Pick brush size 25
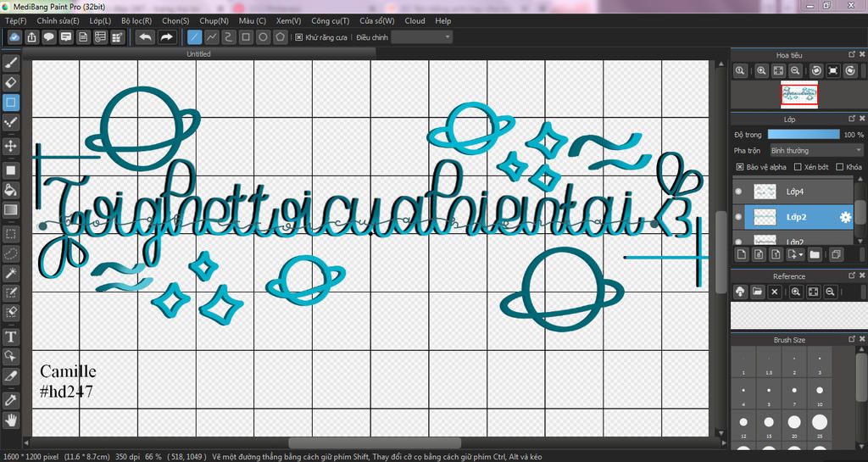The height and width of the screenshot is (462, 868). coord(820,426)
